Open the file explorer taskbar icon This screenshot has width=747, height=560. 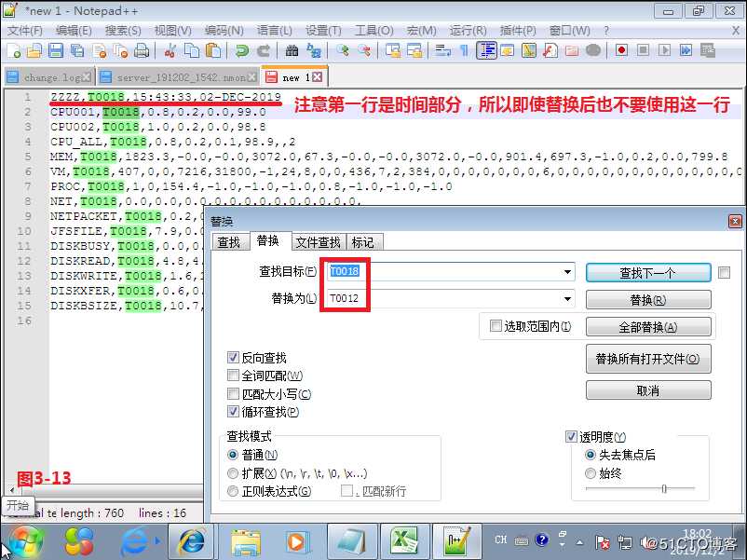pyautogui.click(x=245, y=542)
